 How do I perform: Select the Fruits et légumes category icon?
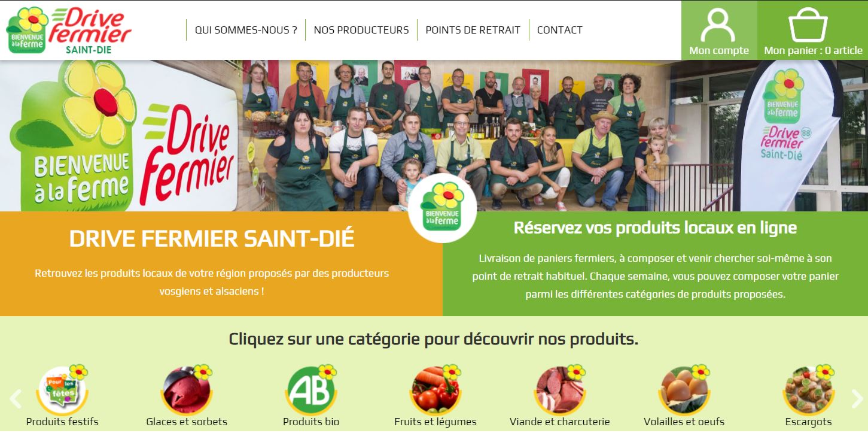pos(435,390)
